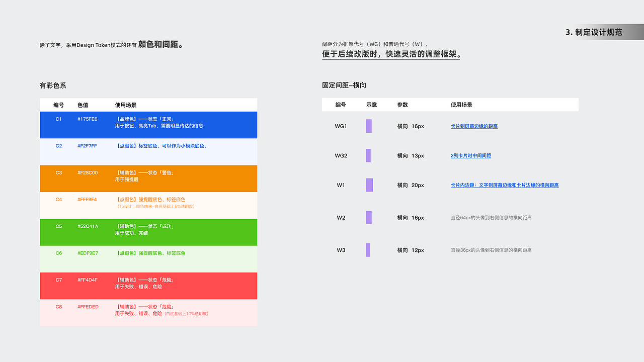Click the W2 description about 直径64px的头像

[491, 218]
